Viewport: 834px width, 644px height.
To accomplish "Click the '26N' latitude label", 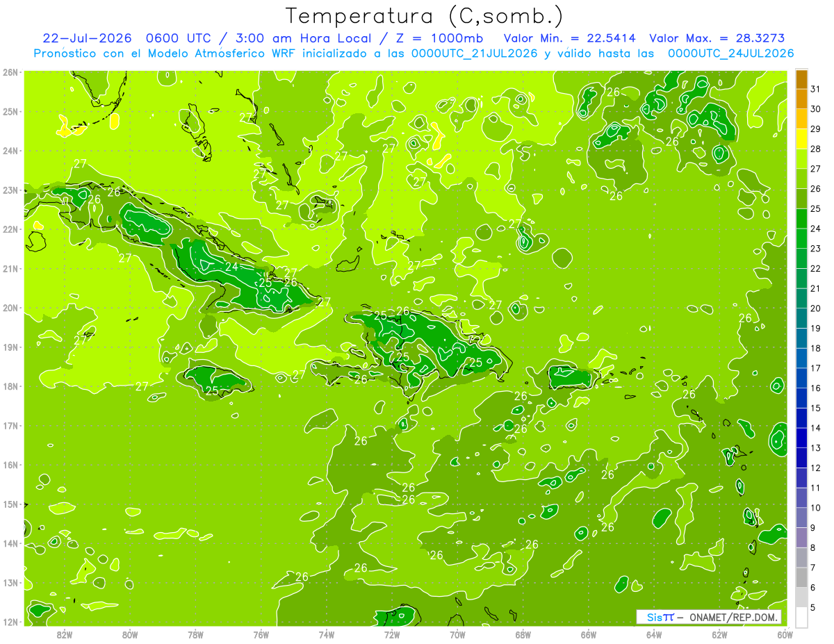I will (x=11, y=72).
